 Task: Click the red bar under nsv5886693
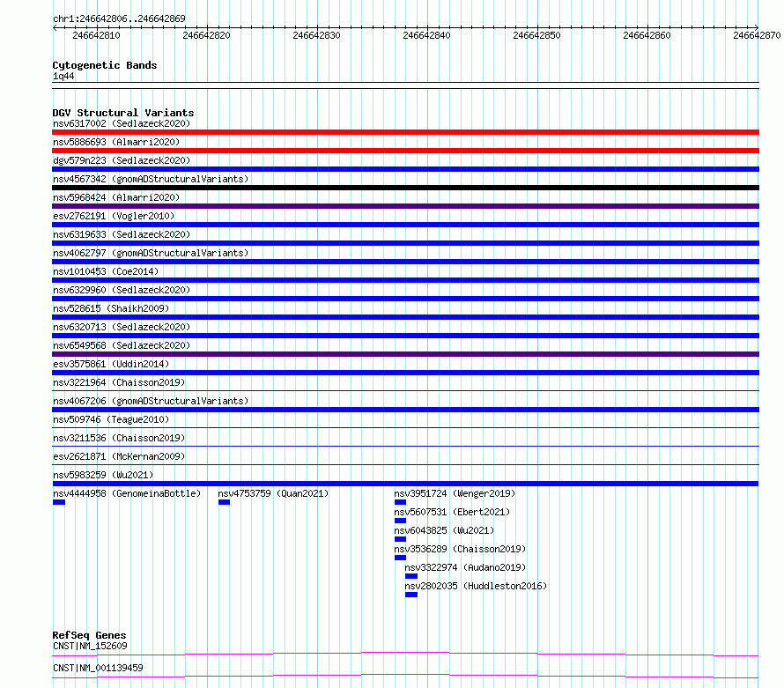coord(405,151)
